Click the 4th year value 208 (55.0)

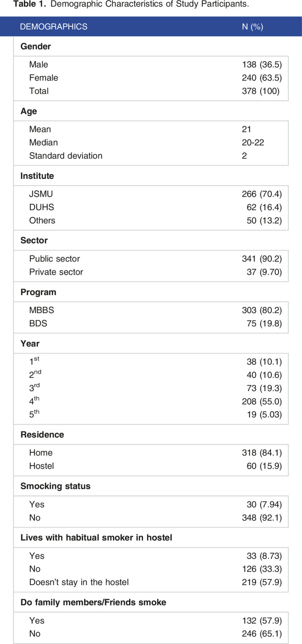pos(262,401)
